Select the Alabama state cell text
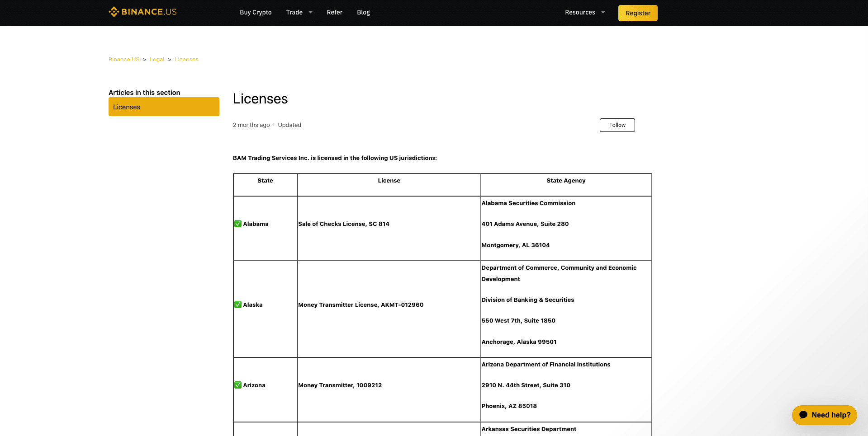This screenshot has height=436, width=868. (256, 224)
